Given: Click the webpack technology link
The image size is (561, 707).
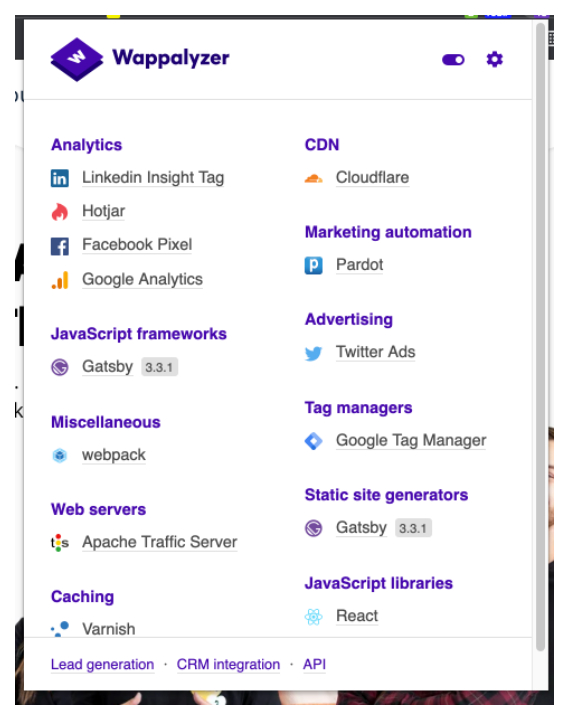Looking at the screenshot, I should [x=114, y=454].
